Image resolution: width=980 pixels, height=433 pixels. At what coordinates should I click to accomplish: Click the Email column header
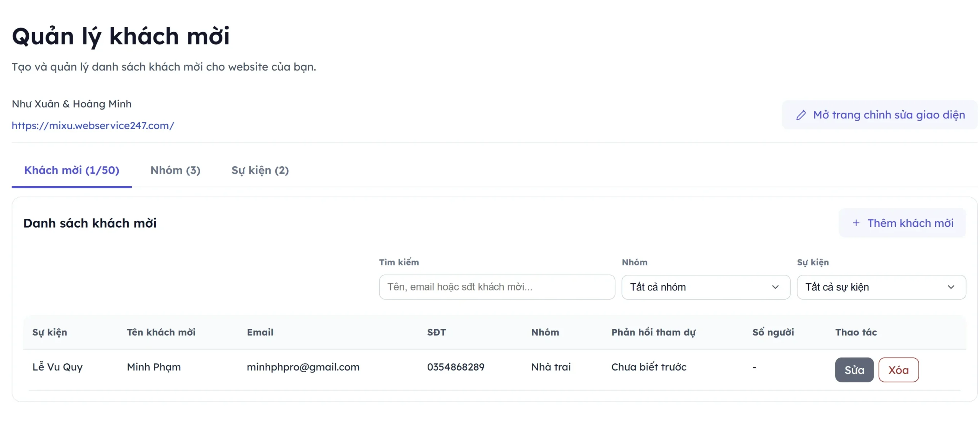260,332
